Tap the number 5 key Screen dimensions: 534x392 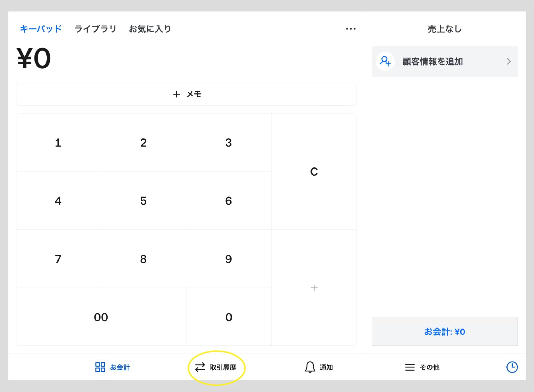(x=144, y=201)
